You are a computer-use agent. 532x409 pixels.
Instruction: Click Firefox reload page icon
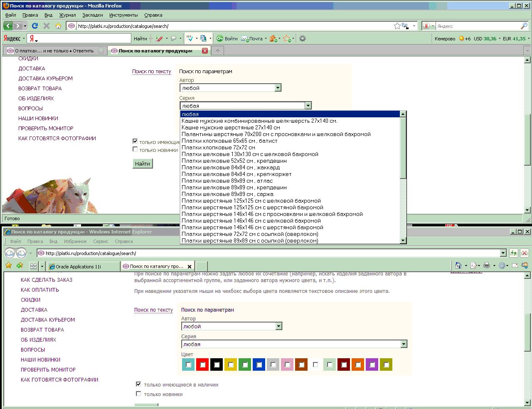click(x=35, y=26)
